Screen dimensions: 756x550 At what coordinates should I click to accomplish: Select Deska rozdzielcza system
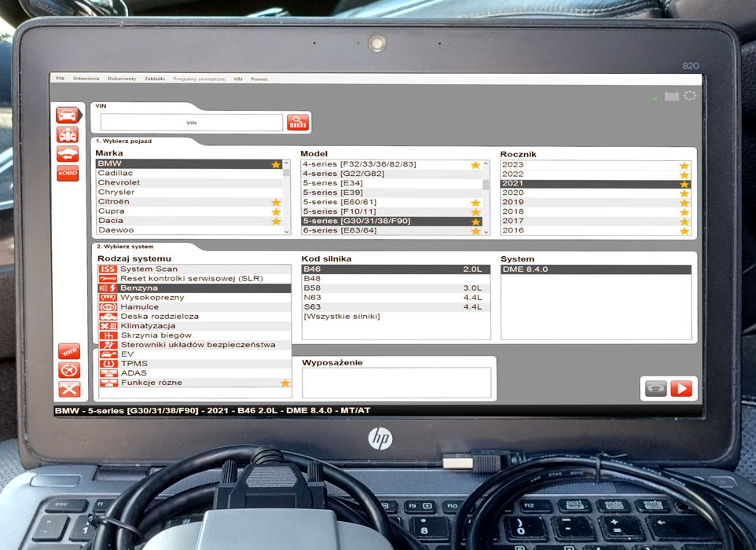(x=195, y=316)
